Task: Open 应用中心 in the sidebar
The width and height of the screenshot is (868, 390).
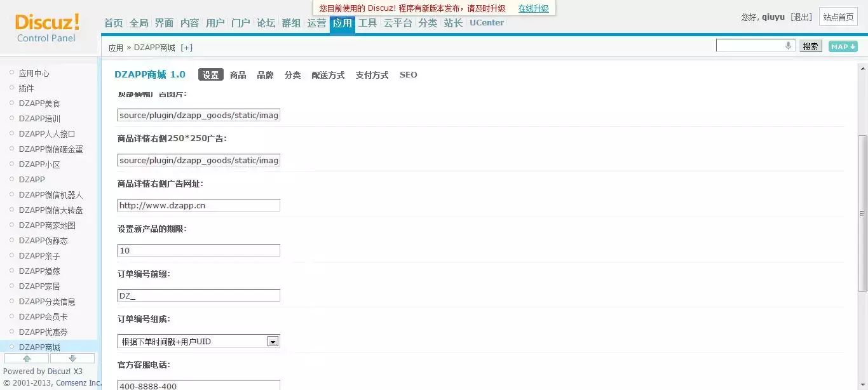Action: pyautogui.click(x=34, y=74)
